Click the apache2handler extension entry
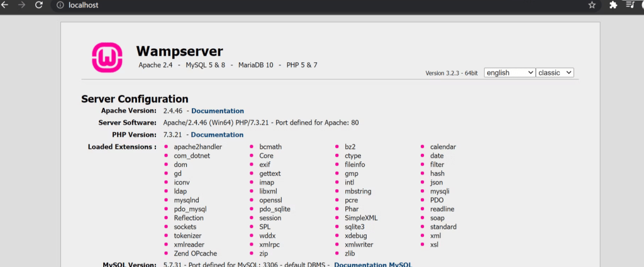Screen dimensions: 644x267 coord(197,147)
